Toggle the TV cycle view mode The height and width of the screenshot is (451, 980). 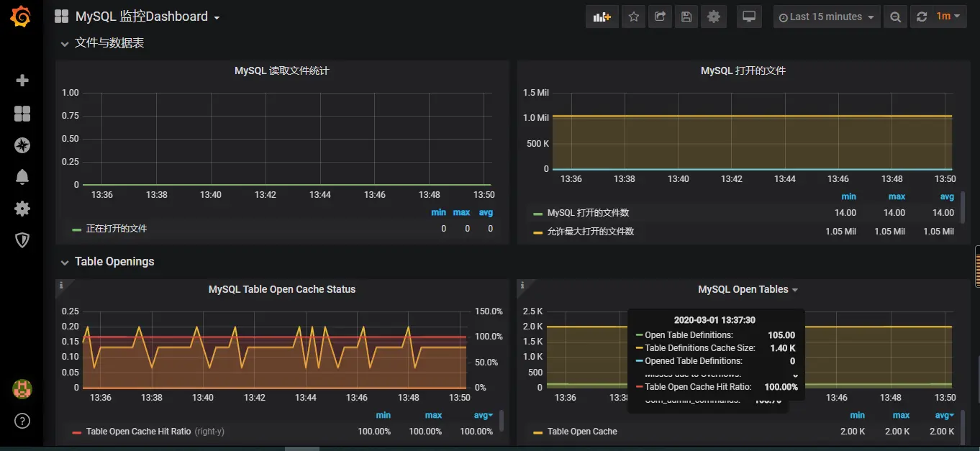click(749, 17)
